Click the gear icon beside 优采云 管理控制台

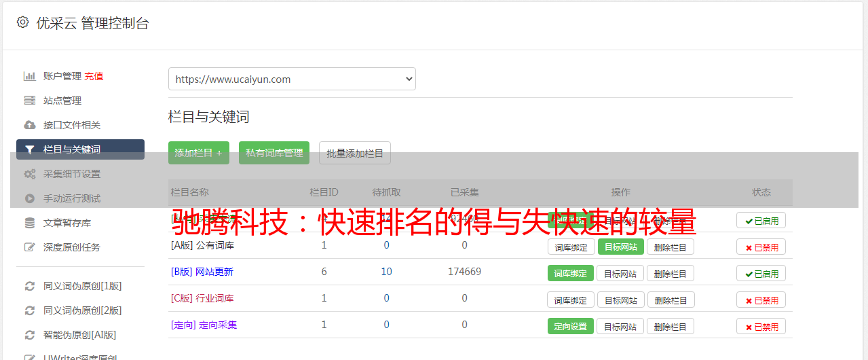coord(22,22)
